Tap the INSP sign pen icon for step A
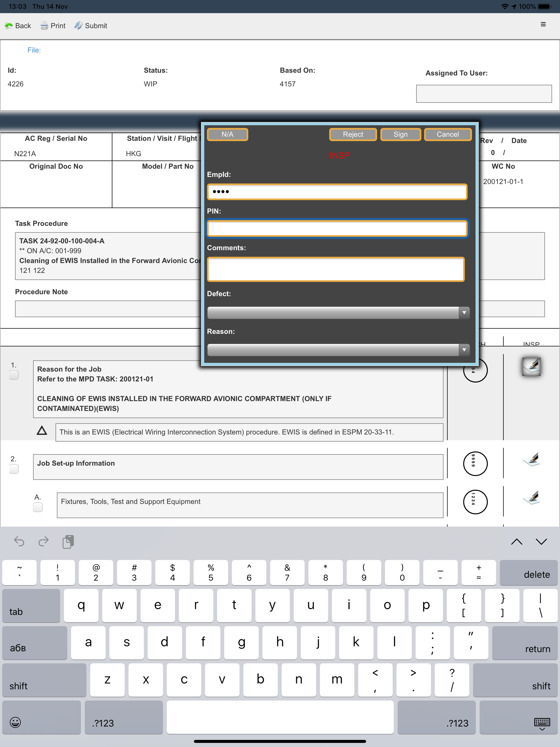 (x=531, y=498)
